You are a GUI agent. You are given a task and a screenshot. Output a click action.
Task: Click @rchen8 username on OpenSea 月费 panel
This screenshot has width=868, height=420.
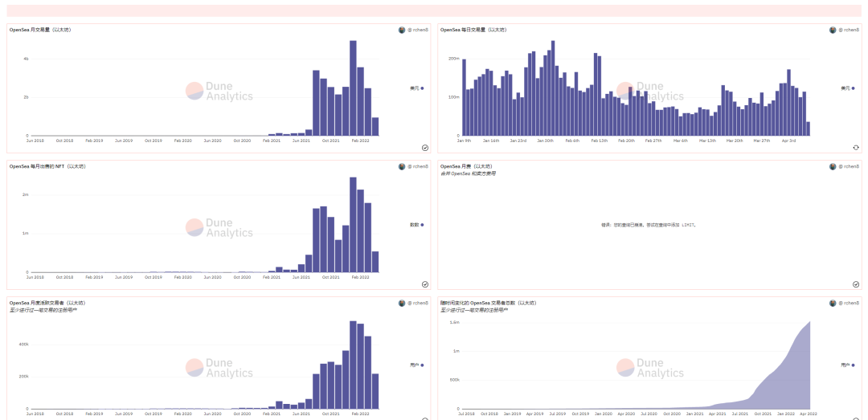(x=849, y=166)
